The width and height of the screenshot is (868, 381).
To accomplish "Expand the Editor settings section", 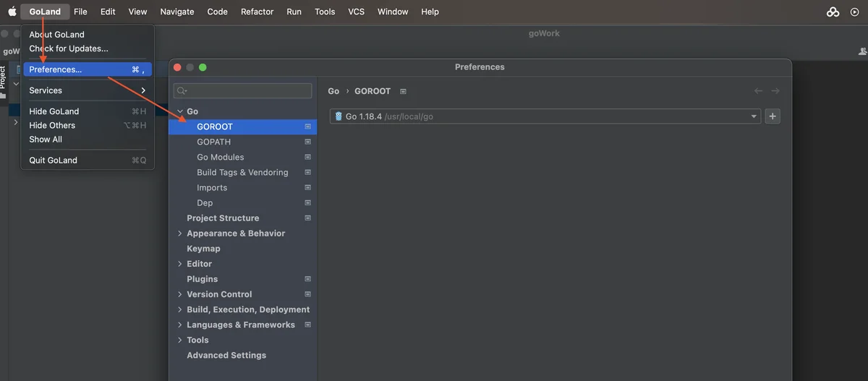I will pyautogui.click(x=180, y=264).
